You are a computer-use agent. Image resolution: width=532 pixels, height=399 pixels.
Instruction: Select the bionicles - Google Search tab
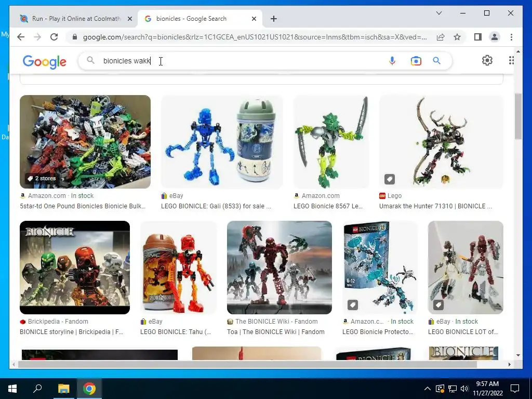199,19
